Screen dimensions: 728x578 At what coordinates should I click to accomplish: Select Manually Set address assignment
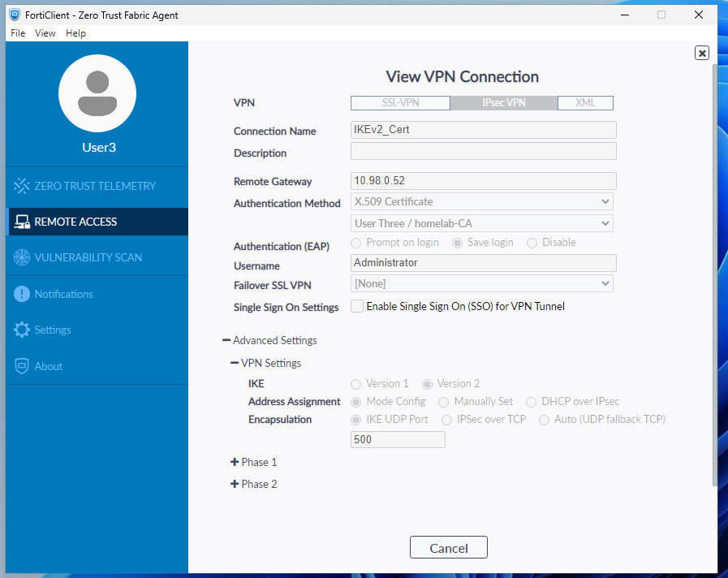[444, 402]
